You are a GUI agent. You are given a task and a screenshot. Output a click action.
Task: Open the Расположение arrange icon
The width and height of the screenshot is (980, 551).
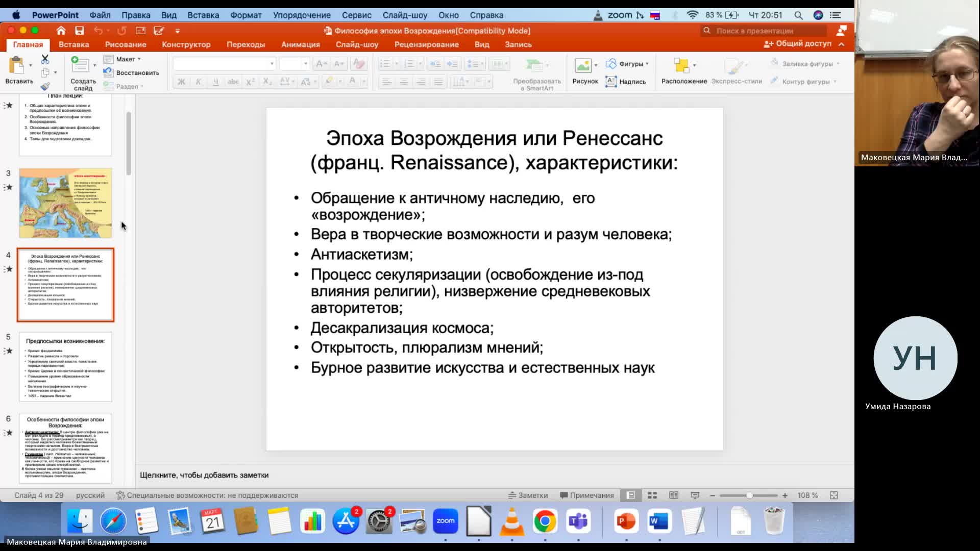(x=681, y=65)
